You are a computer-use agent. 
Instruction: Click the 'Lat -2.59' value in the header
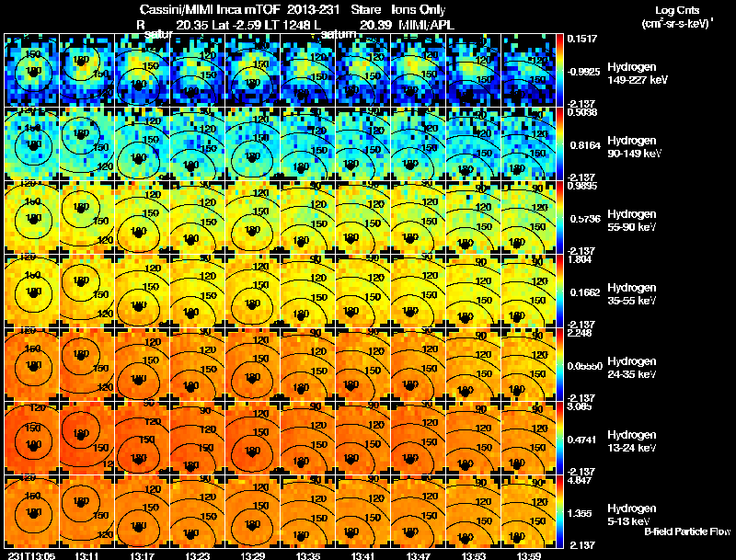(x=237, y=26)
